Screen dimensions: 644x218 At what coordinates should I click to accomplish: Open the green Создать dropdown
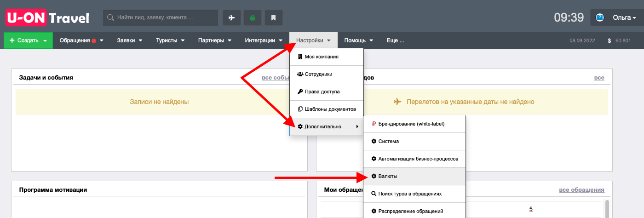point(28,40)
